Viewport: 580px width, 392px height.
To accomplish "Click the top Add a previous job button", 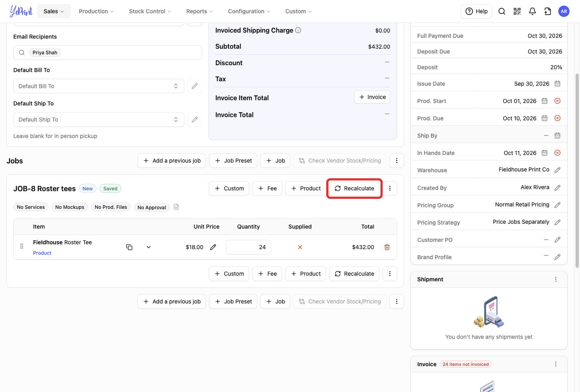I will pyautogui.click(x=172, y=161).
